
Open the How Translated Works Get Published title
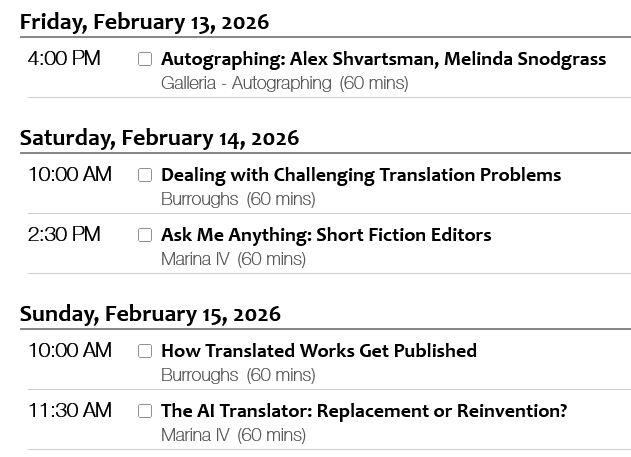318,351
